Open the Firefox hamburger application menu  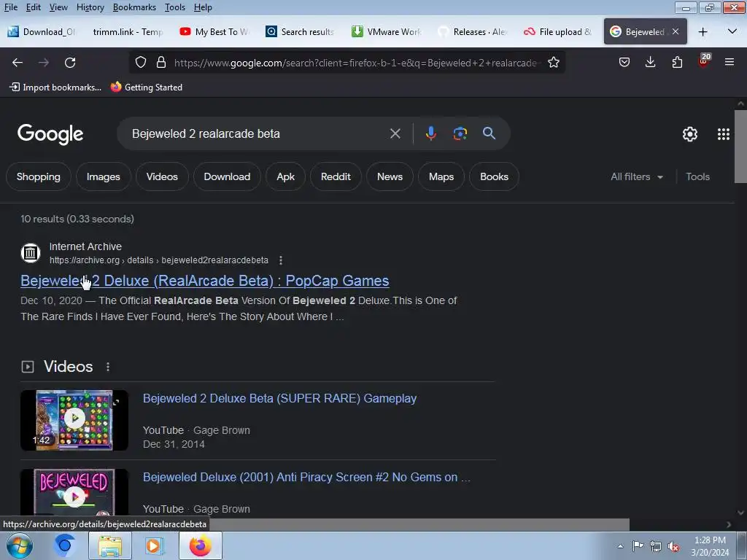(729, 63)
